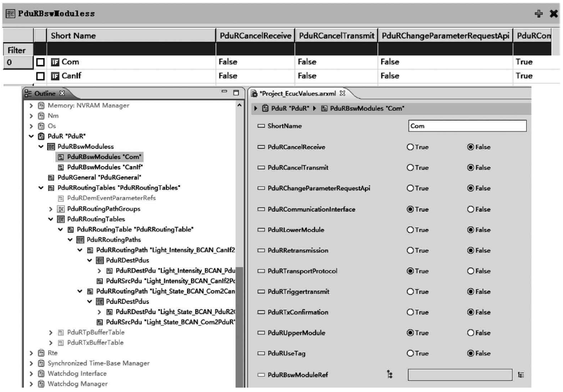563x392 pixels.
Task: Click the PduRCancelTransmit column header
Action: pos(336,36)
